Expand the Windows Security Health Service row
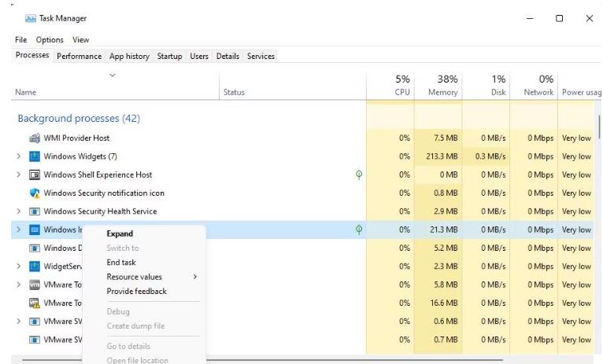The image size is (603, 364). (18, 211)
